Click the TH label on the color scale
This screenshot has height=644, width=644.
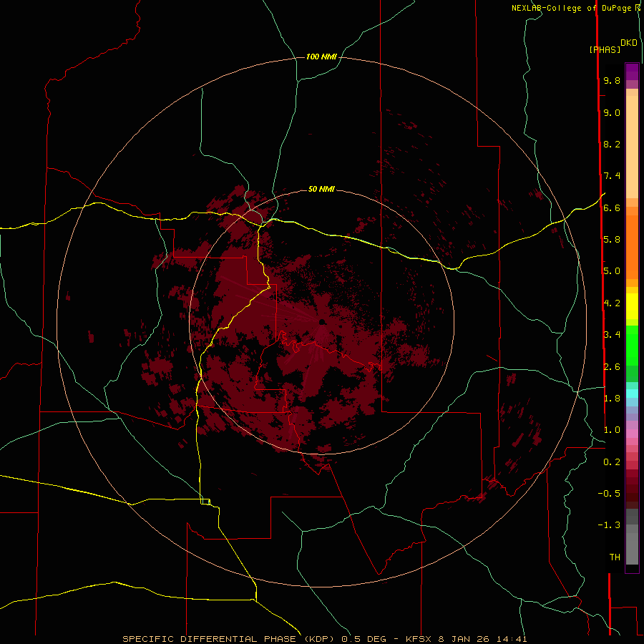click(615, 557)
